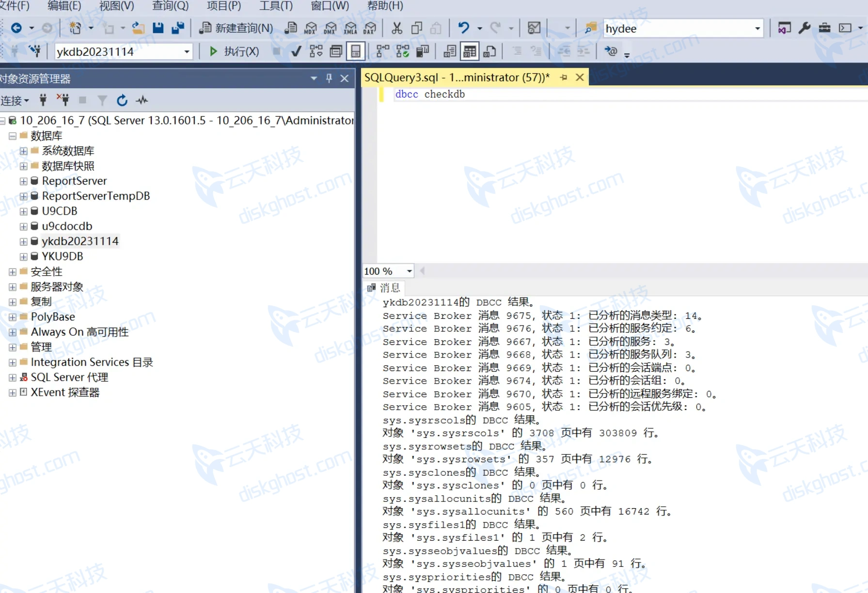Expand the SQL Server 代理 node
Viewport: 868px width, 593px height.
tap(13, 377)
